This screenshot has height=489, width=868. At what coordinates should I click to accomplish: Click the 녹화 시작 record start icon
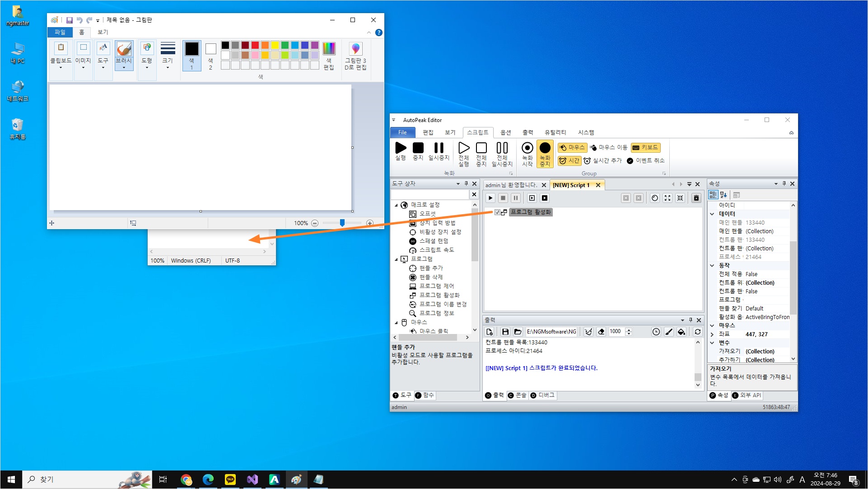pyautogui.click(x=527, y=148)
